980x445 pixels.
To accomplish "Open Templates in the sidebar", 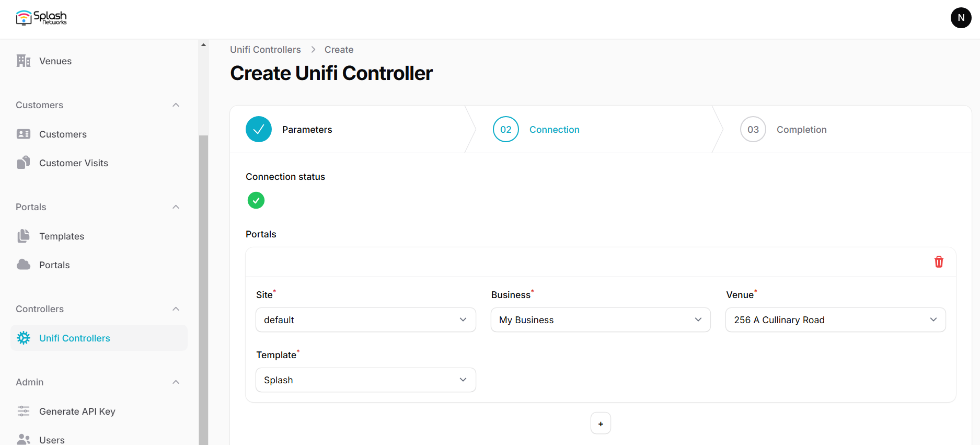I will coord(99,236).
